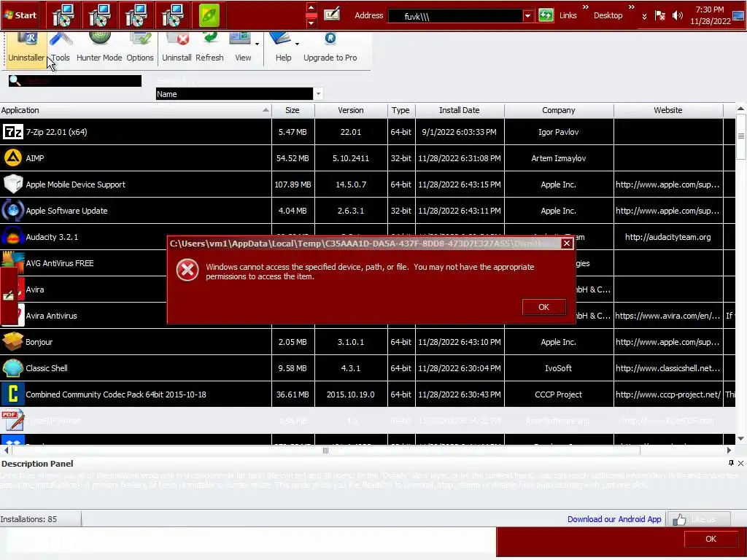
Task: Open the Start menu
Action: point(20,15)
